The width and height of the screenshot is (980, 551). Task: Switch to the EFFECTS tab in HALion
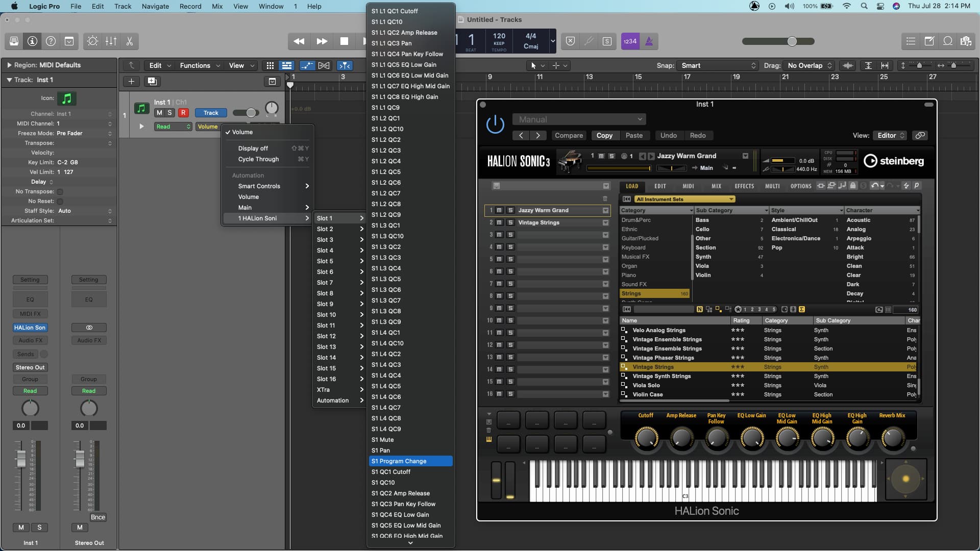(744, 186)
